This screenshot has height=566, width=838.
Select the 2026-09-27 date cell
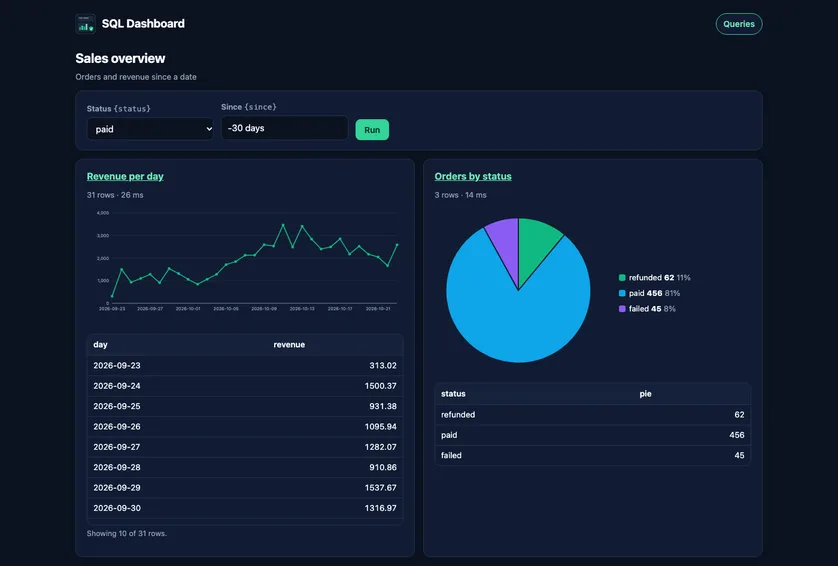117,447
